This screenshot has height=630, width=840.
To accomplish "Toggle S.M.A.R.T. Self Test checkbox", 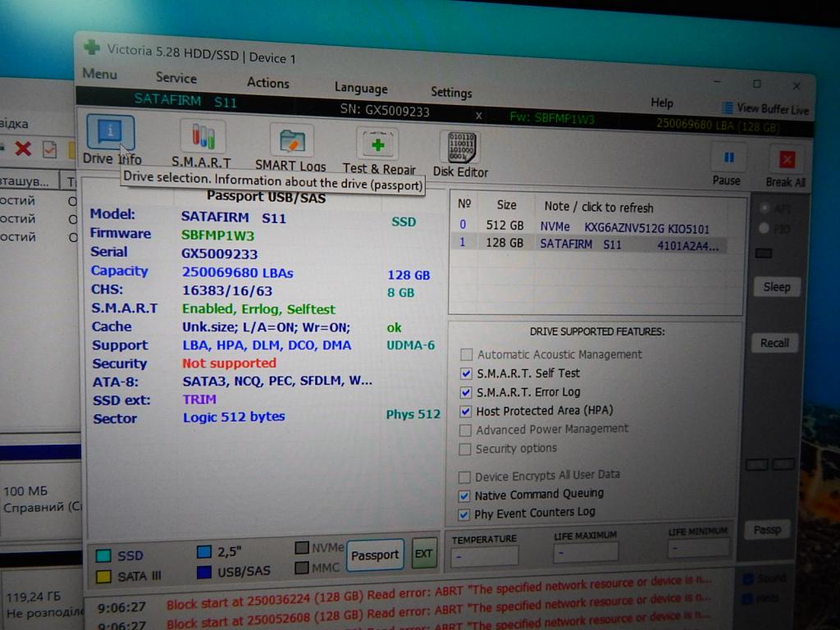I will coord(466,373).
